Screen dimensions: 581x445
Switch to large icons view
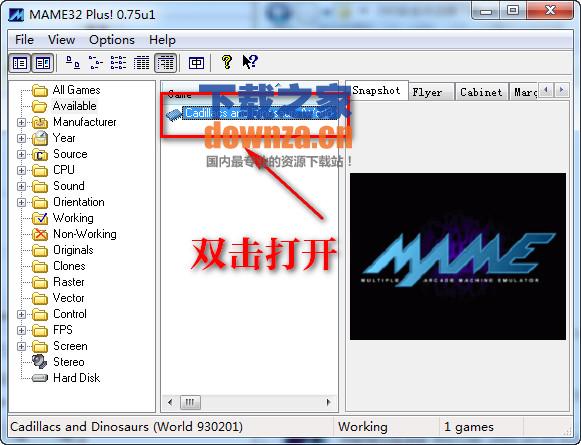tap(73, 63)
